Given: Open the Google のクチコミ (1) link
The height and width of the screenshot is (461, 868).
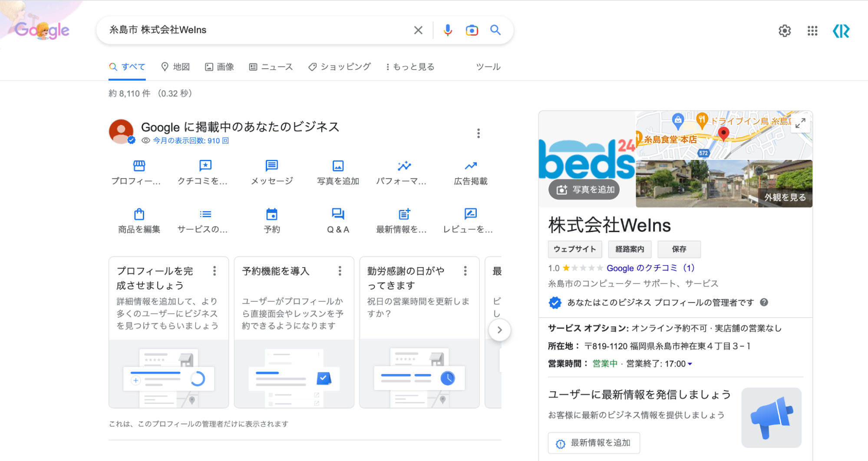Looking at the screenshot, I should (650, 268).
